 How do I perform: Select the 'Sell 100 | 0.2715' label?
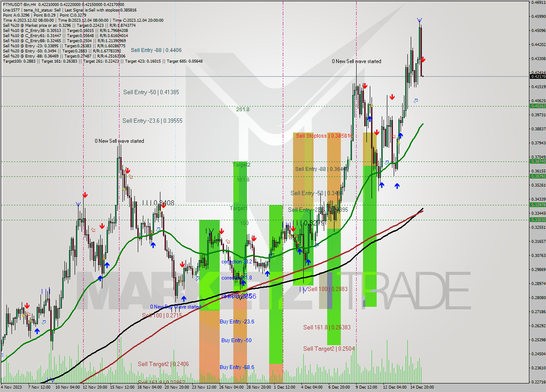pos(162,315)
